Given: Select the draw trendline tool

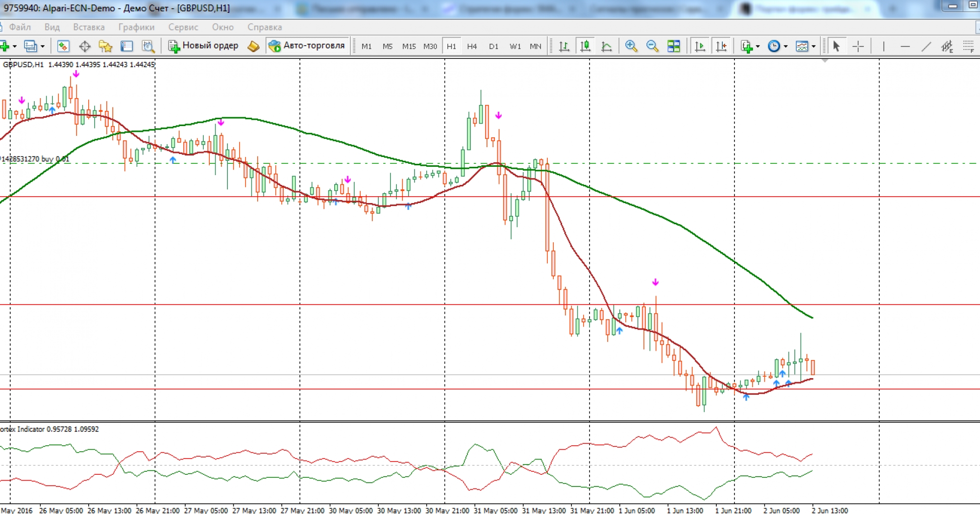Looking at the screenshot, I should (x=926, y=47).
